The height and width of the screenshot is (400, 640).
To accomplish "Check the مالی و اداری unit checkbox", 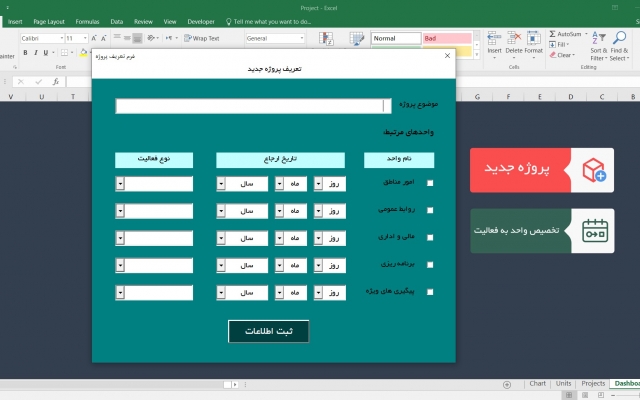I will [x=430, y=238].
